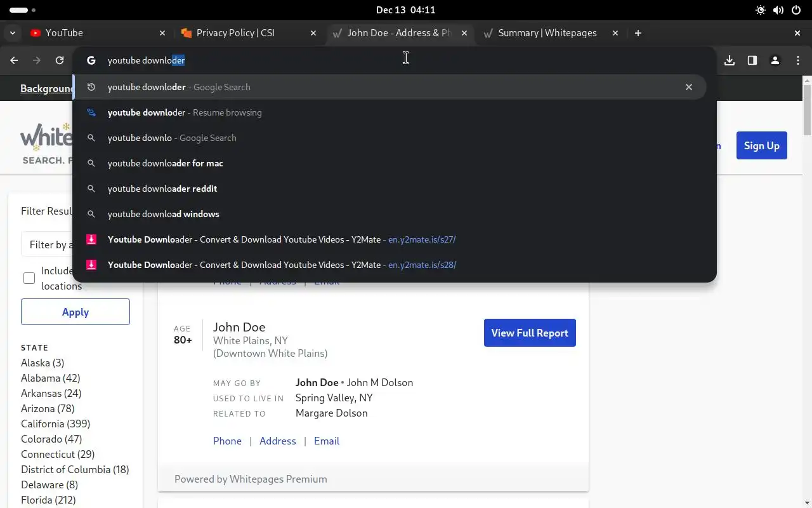The image size is (812, 508).
Task: Click the page vertical scrollbar
Action: tap(807, 109)
